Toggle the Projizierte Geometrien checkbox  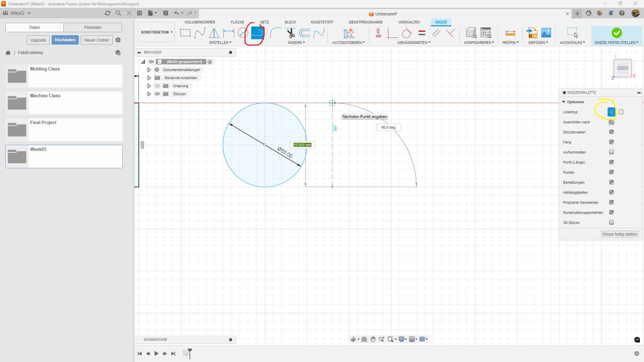coord(611,202)
